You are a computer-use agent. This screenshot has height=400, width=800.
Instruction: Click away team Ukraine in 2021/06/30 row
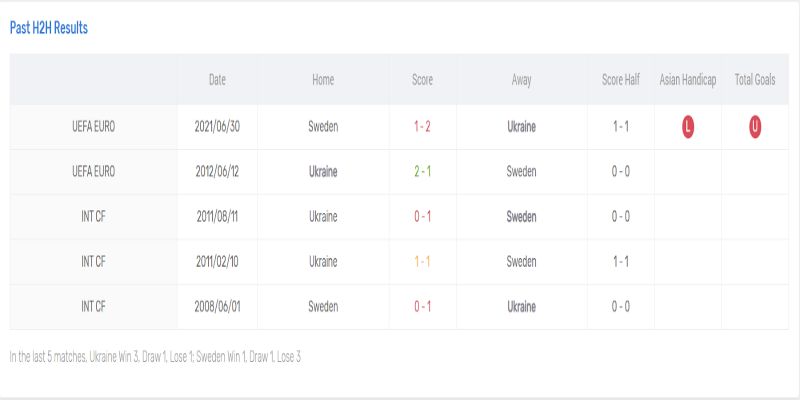521,127
